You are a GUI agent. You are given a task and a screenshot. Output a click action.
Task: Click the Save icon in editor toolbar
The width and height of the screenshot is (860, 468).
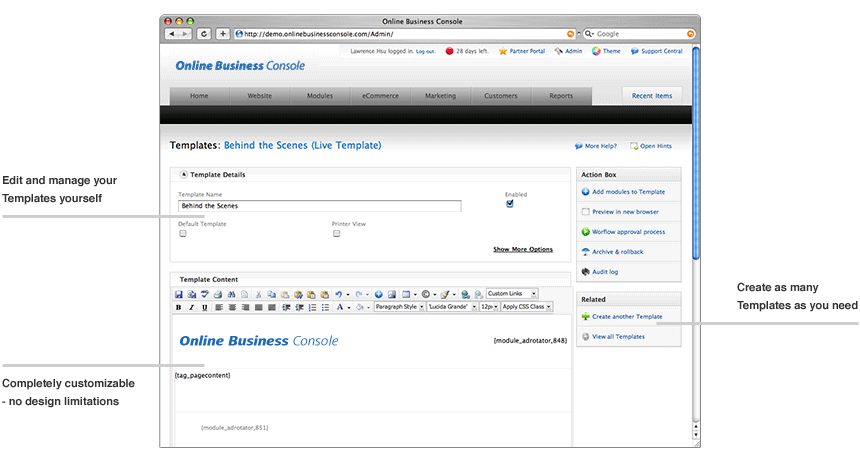click(x=179, y=295)
